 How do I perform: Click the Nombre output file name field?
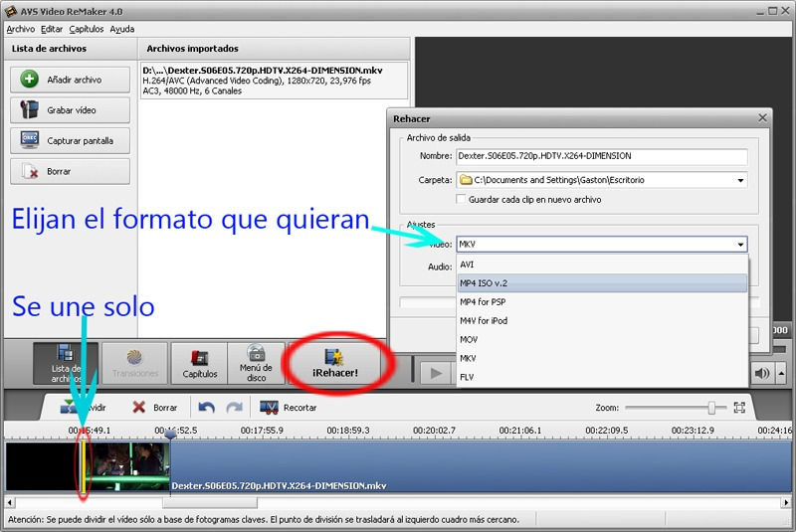click(602, 156)
